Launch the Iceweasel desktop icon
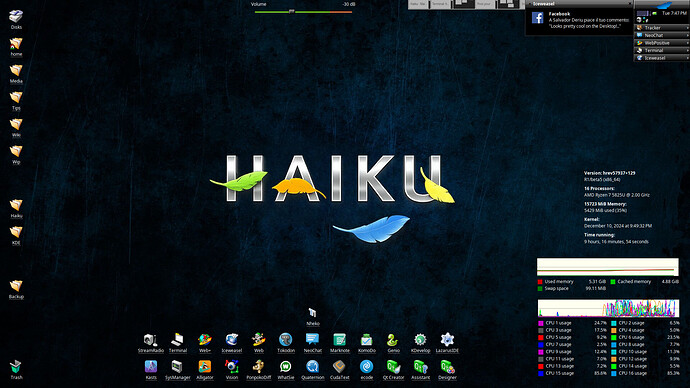Image resolution: width=690 pixels, height=388 pixels. point(231,340)
